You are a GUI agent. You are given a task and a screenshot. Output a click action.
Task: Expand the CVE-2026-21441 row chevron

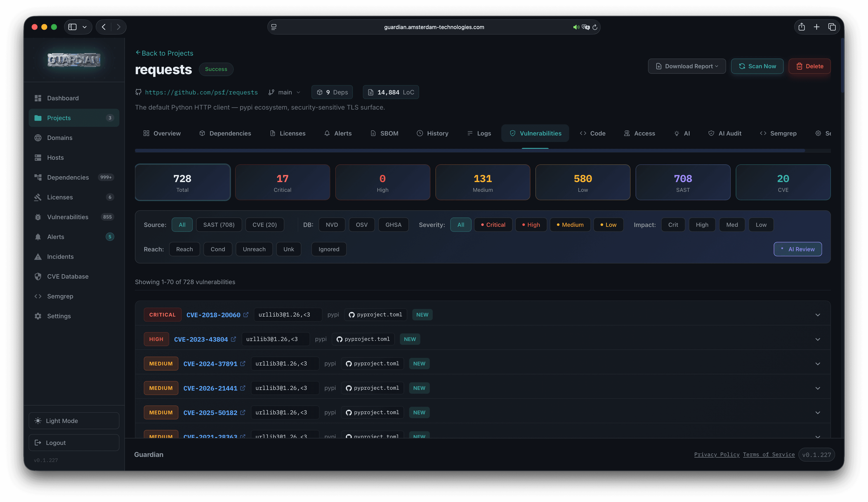(818, 388)
